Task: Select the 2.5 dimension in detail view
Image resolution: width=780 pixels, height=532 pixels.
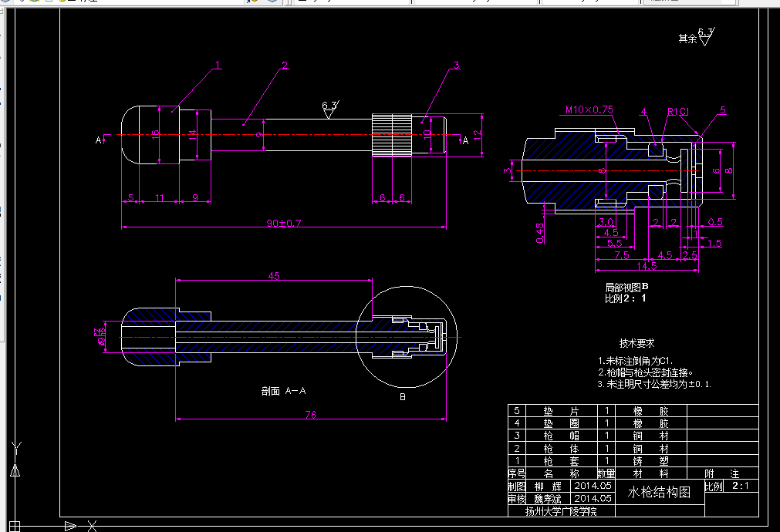Action: point(690,255)
